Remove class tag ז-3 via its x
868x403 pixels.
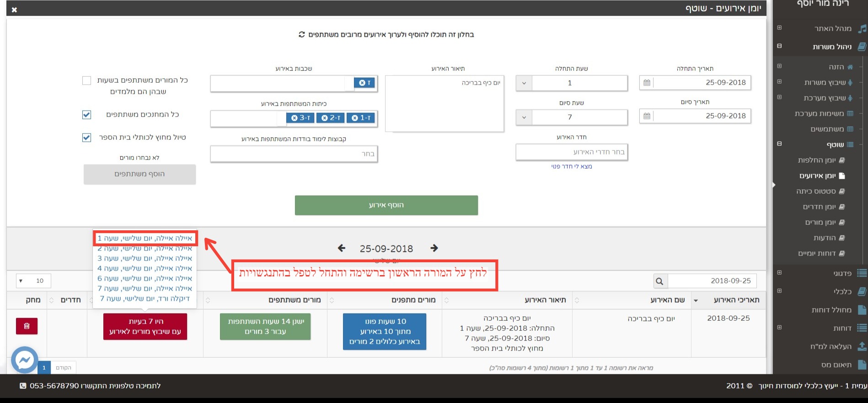tap(295, 118)
